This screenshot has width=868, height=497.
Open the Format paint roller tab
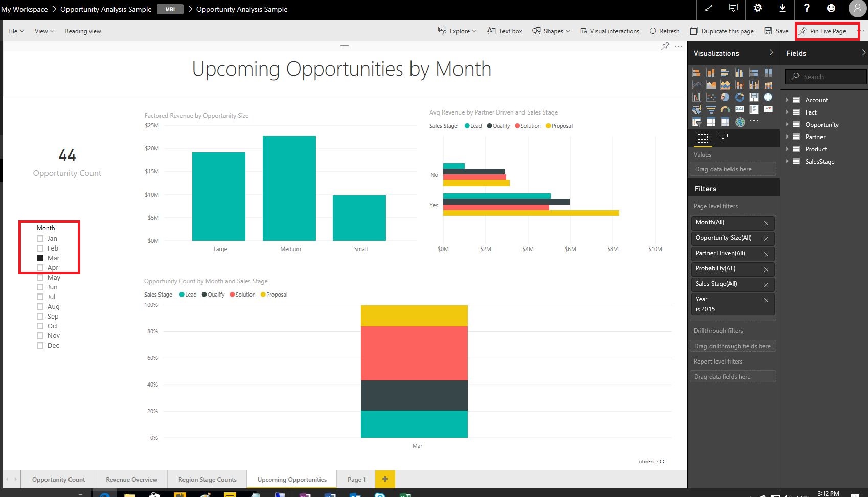pyautogui.click(x=723, y=138)
